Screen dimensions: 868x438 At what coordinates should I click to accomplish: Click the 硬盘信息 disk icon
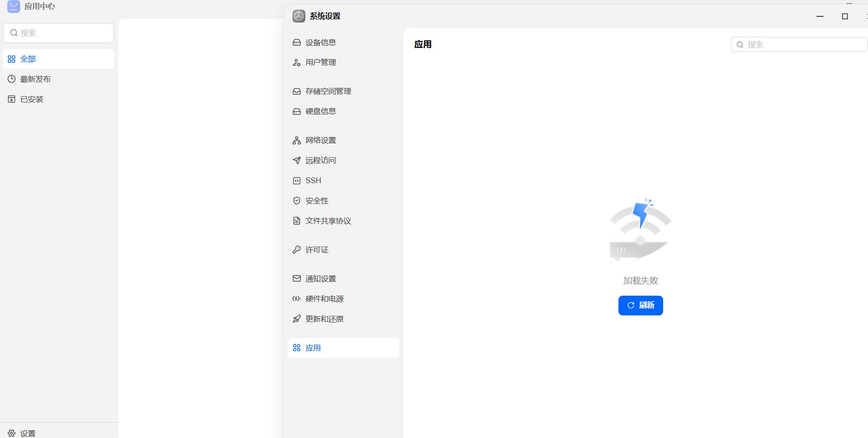297,112
